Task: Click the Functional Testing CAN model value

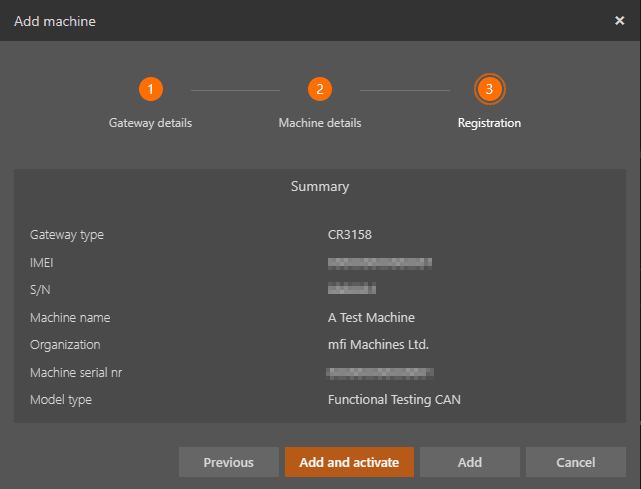Action: click(x=394, y=400)
